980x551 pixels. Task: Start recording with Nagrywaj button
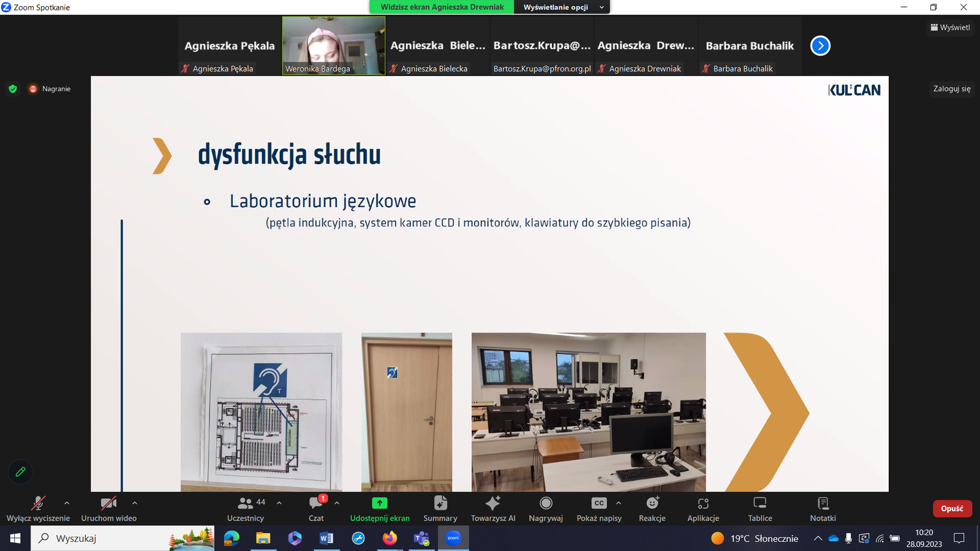coord(546,509)
